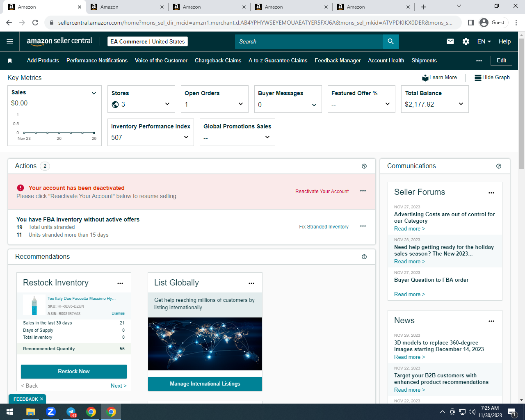
Task: Open Feedback Manager
Action: pyautogui.click(x=338, y=61)
